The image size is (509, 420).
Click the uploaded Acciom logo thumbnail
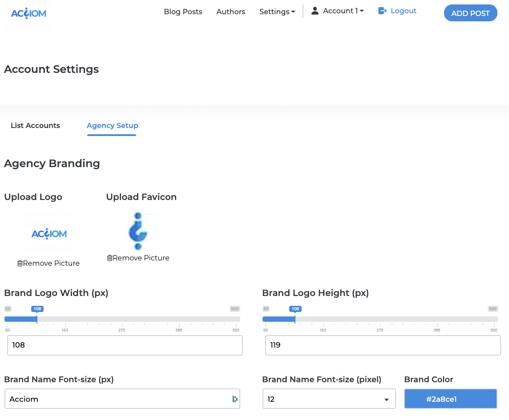click(x=49, y=233)
